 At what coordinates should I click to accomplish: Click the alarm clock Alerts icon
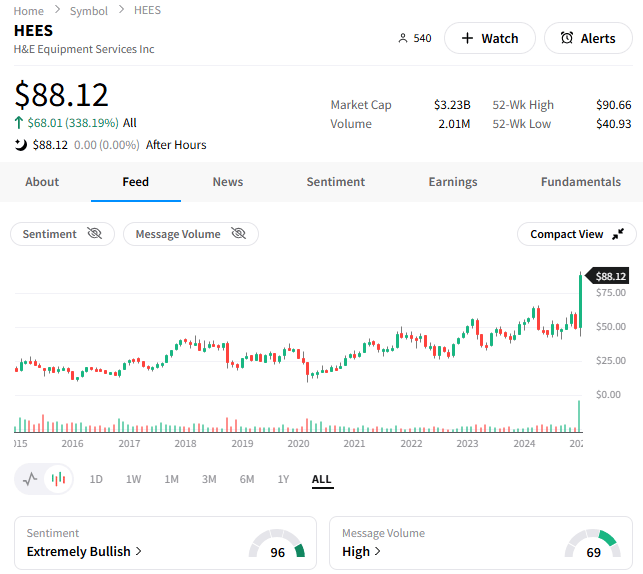[x=567, y=38]
